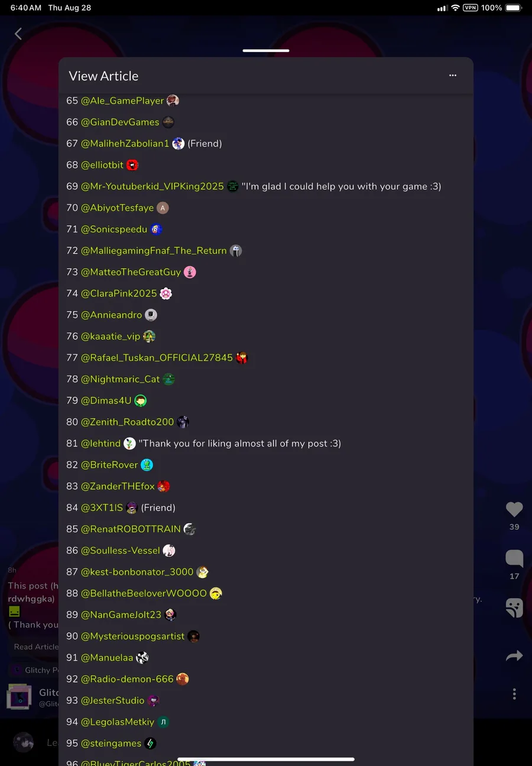532x766 pixels.
Task: Open the three-dot article options menu
Action: coord(453,75)
